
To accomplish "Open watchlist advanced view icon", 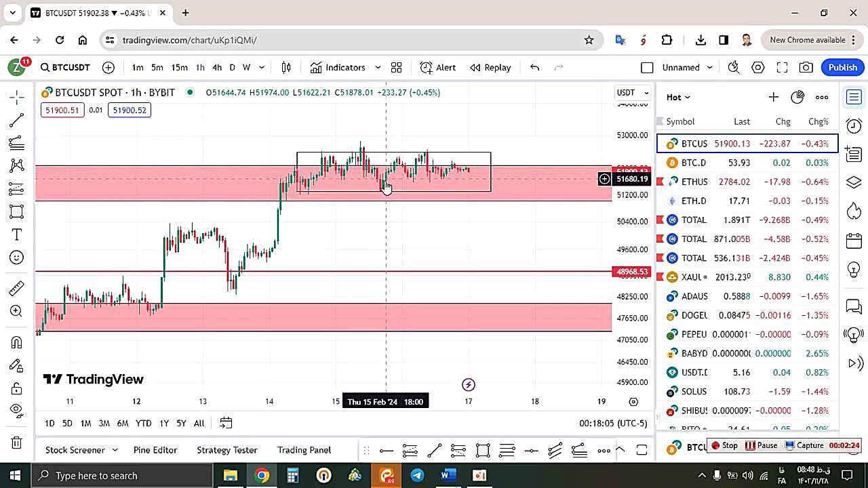I will point(797,97).
